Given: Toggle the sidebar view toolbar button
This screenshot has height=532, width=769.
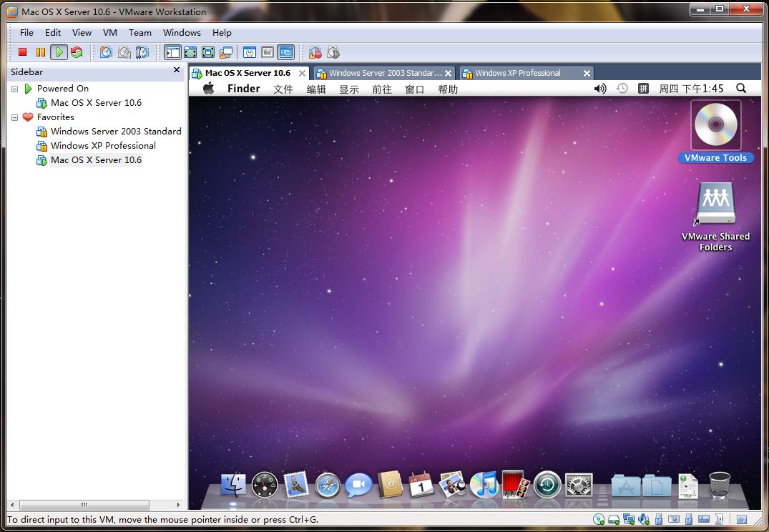Looking at the screenshot, I should 172,52.
